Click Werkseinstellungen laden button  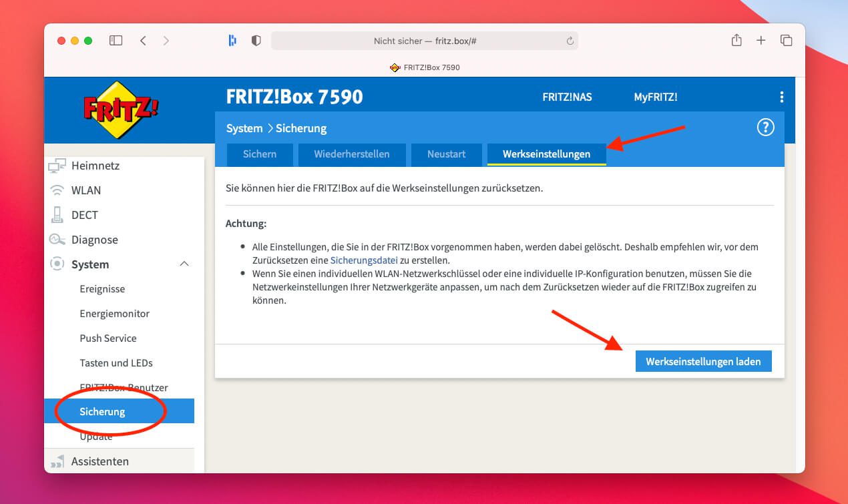click(x=703, y=361)
